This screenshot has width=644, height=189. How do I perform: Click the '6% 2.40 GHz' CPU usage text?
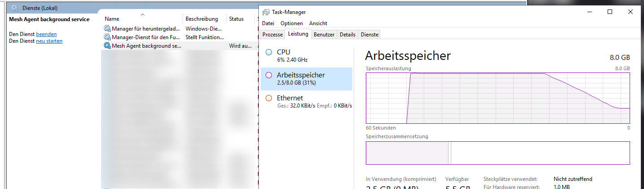pos(293,60)
